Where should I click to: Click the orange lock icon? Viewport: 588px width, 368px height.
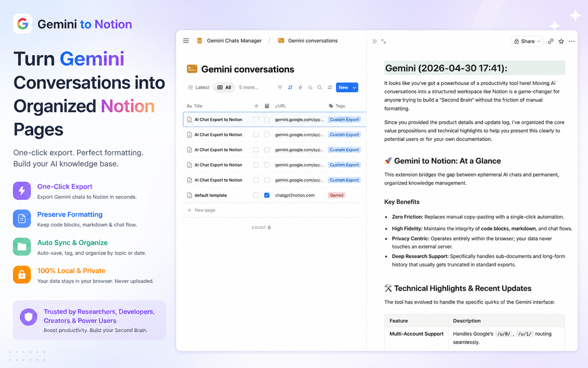tap(22, 275)
